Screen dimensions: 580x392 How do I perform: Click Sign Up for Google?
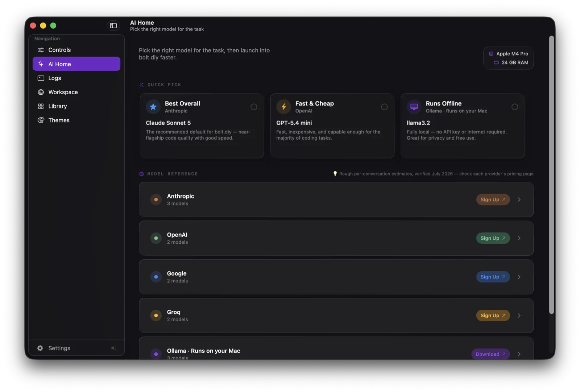coord(493,277)
